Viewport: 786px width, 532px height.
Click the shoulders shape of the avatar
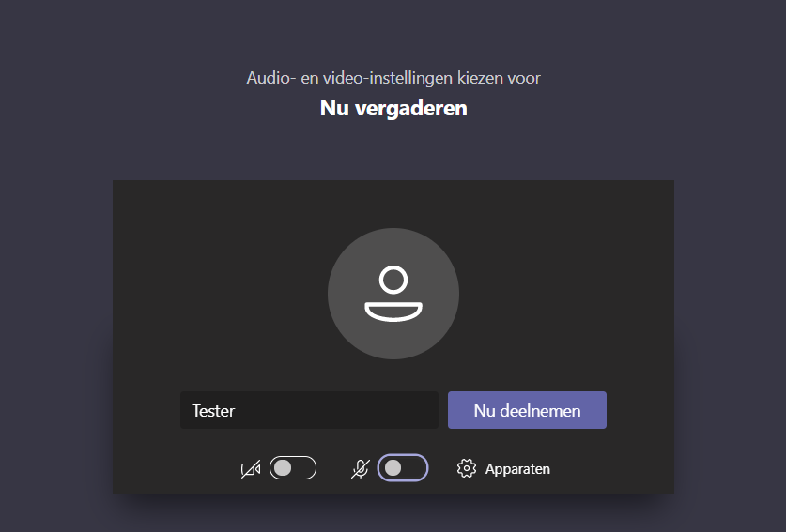point(393,312)
